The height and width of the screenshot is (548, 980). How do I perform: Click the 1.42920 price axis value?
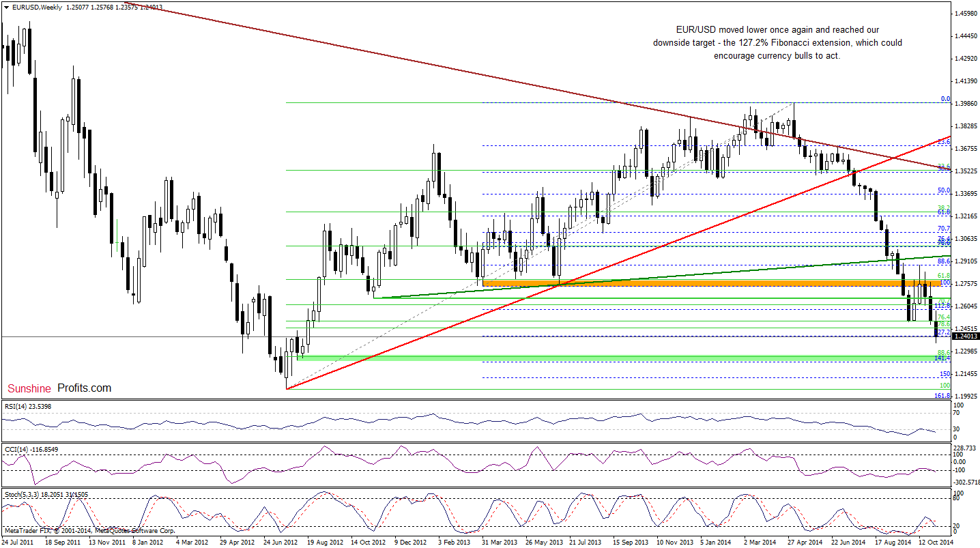coord(966,58)
